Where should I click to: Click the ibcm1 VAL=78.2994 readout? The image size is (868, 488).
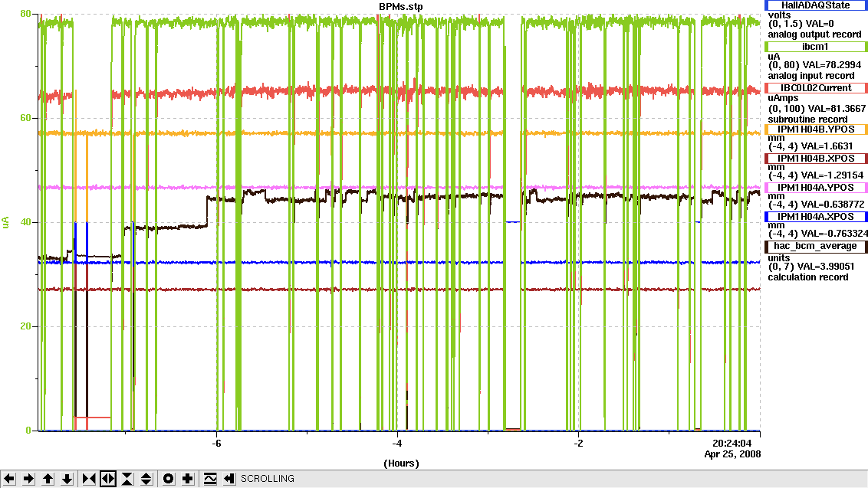click(830, 64)
